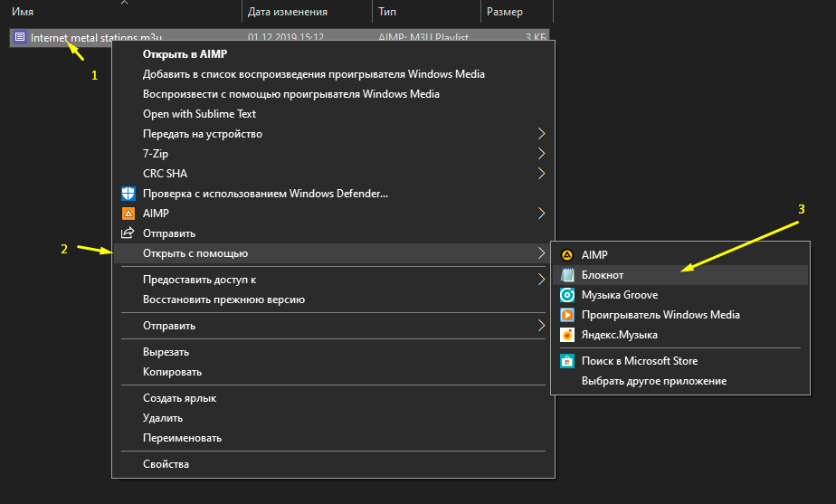Open Свойства of the file

[x=333, y=464]
